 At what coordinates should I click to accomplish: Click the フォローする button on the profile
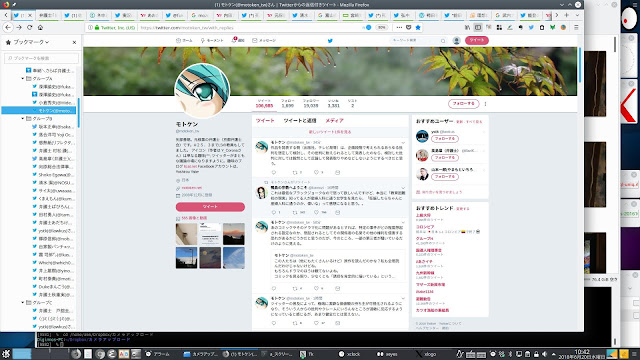click(x=464, y=104)
